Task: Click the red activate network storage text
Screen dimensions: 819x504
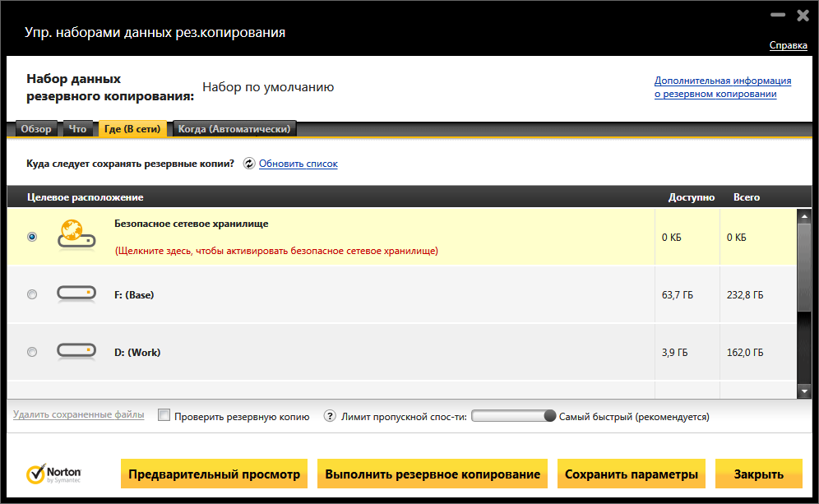Action: click(x=275, y=251)
